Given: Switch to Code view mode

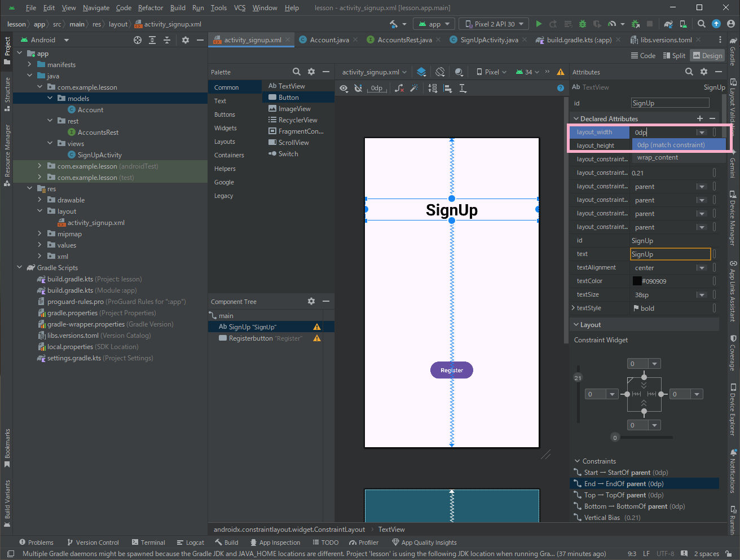Looking at the screenshot, I should (643, 55).
